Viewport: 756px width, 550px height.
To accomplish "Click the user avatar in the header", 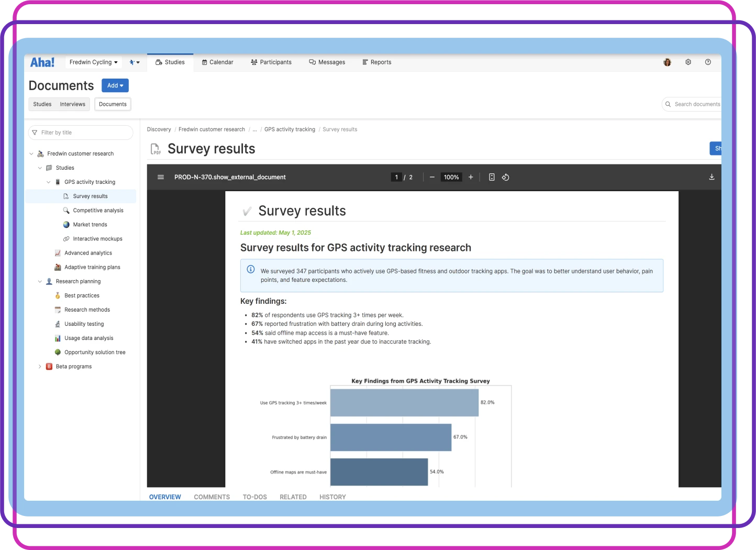I will point(667,62).
